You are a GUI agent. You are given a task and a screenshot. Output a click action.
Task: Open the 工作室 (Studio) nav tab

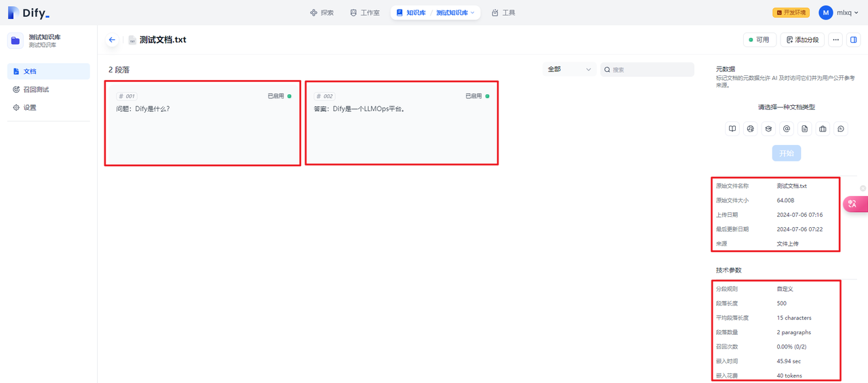click(x=365, y=12)
